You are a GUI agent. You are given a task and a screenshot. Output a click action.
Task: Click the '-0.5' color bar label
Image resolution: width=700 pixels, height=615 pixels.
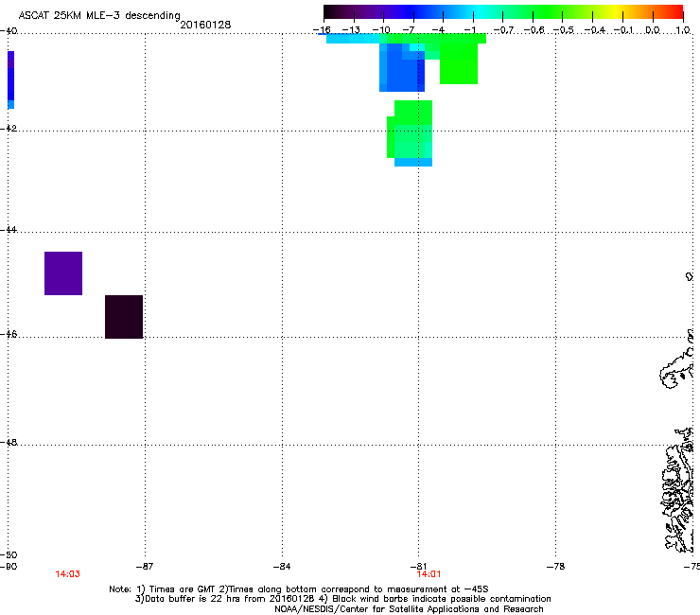pyautogui.click(x=563, y=30)
